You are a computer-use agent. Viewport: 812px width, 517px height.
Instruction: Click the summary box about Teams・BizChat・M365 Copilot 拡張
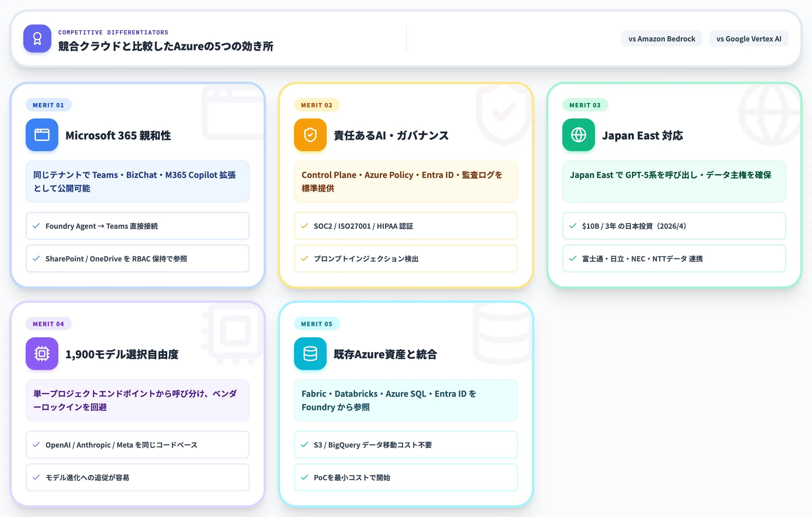point(138,181)
